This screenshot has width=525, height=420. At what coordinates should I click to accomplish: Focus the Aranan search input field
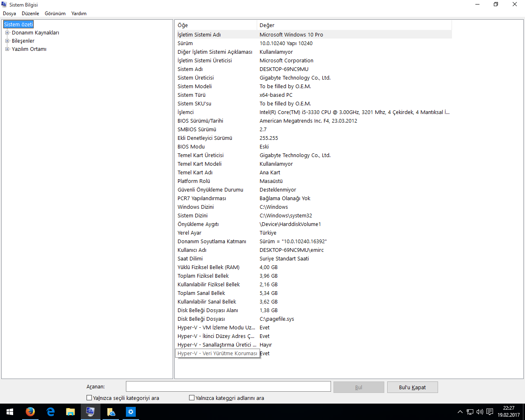(x=228, y=386)
